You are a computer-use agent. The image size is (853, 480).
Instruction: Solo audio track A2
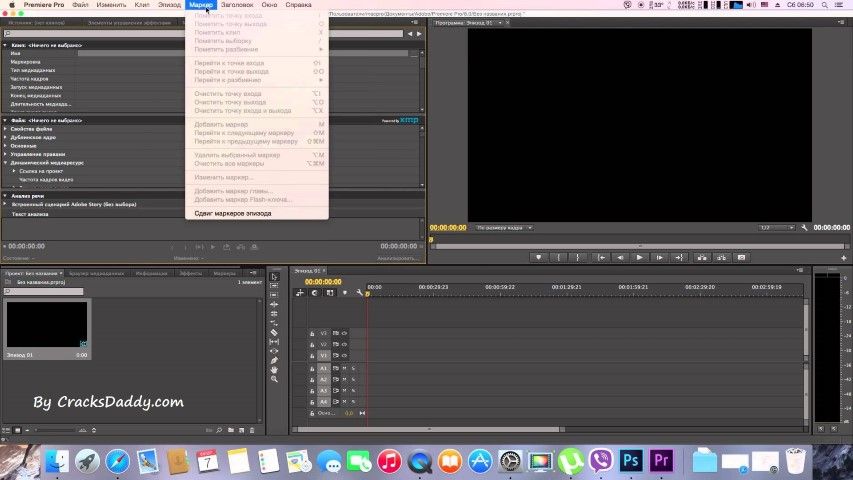(353, 379)
